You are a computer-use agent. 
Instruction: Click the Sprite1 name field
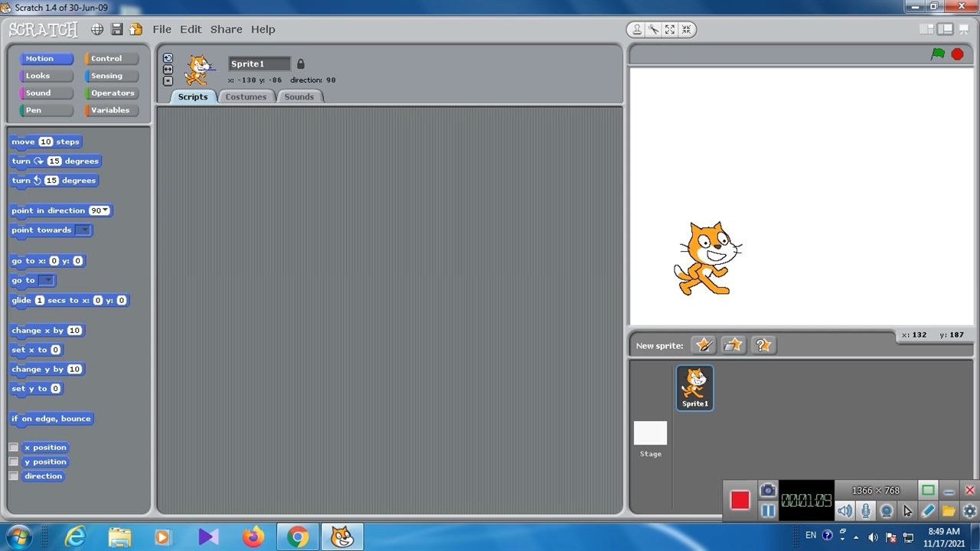(259, 64)
